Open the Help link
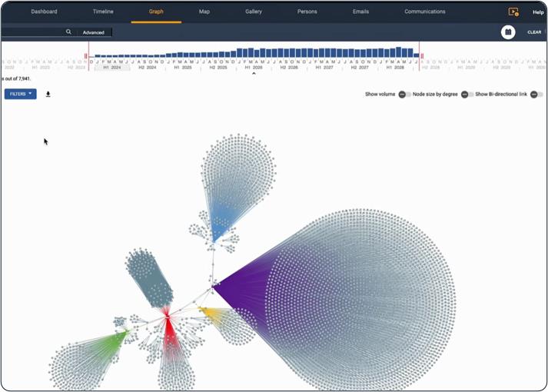 click(538, 12)
